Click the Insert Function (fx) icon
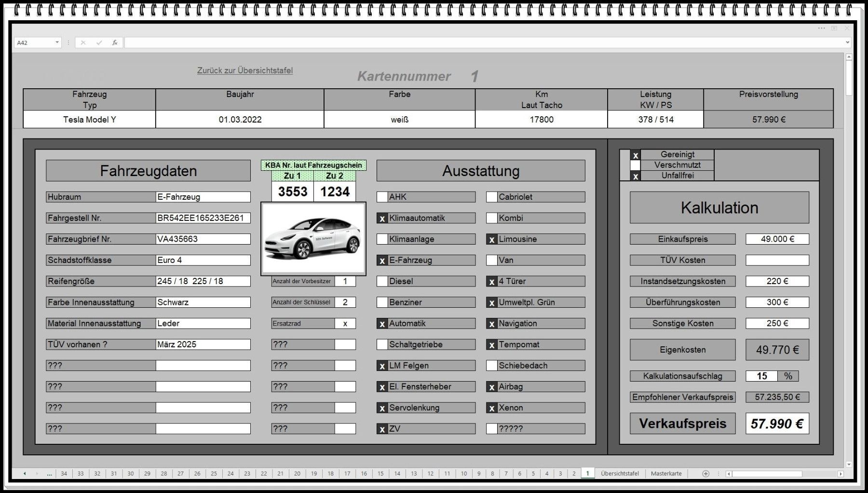This screenshot has width=868, height=493. pyautogui.click(x=114, y=42)
